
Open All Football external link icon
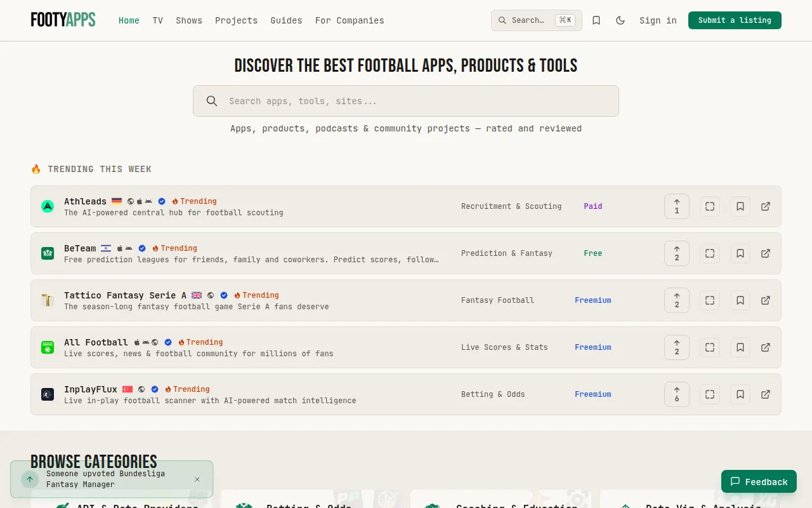coord(766,347)
